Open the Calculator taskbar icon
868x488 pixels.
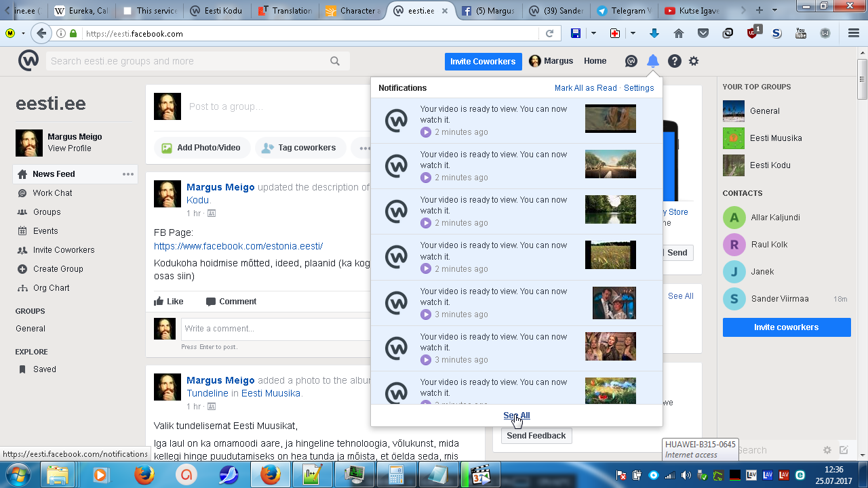pyautogui.click(x=395, y=474)
